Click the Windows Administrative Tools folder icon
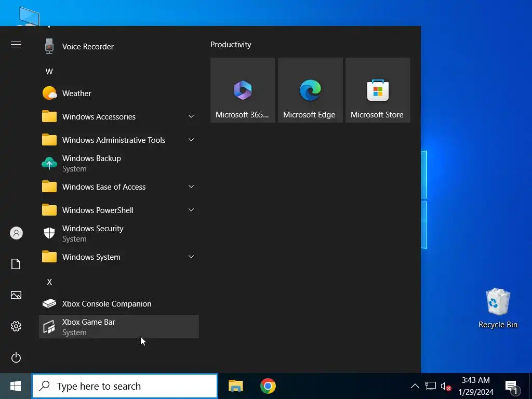 [x=49, y=140]
